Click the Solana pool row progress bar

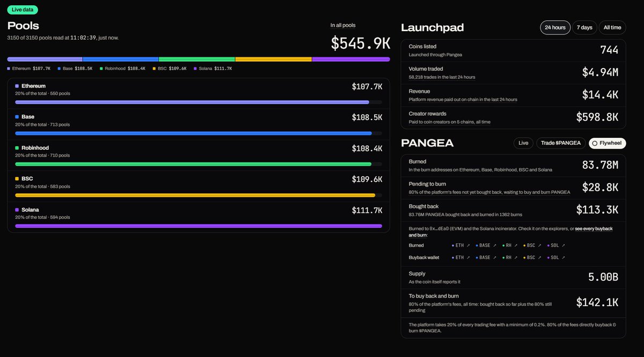pos(199,226)
